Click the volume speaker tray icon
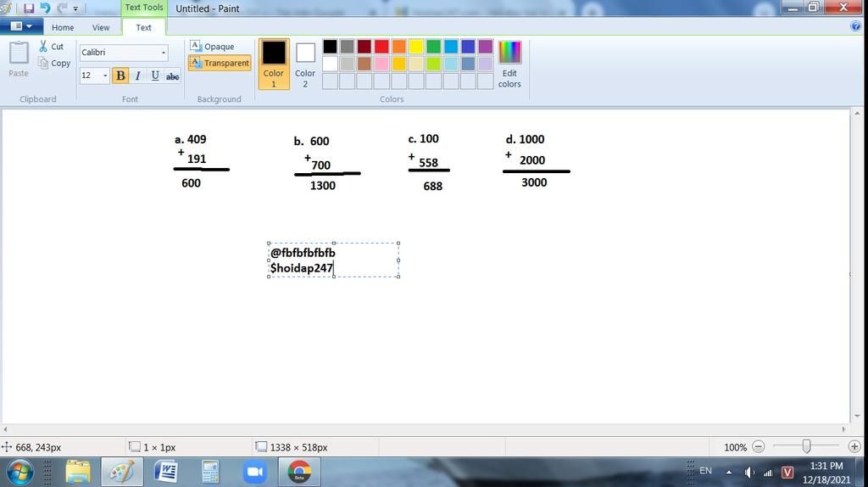 point(749,473)
